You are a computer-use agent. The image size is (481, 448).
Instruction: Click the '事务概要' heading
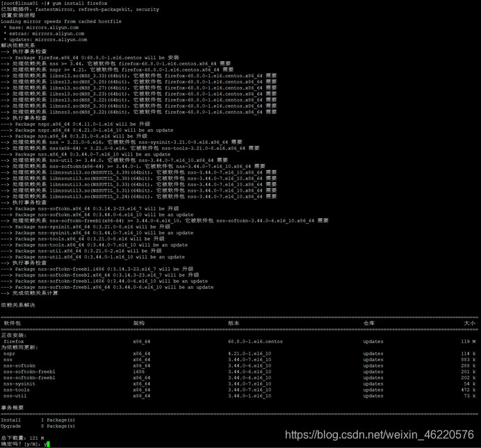[x=13, y=408]
